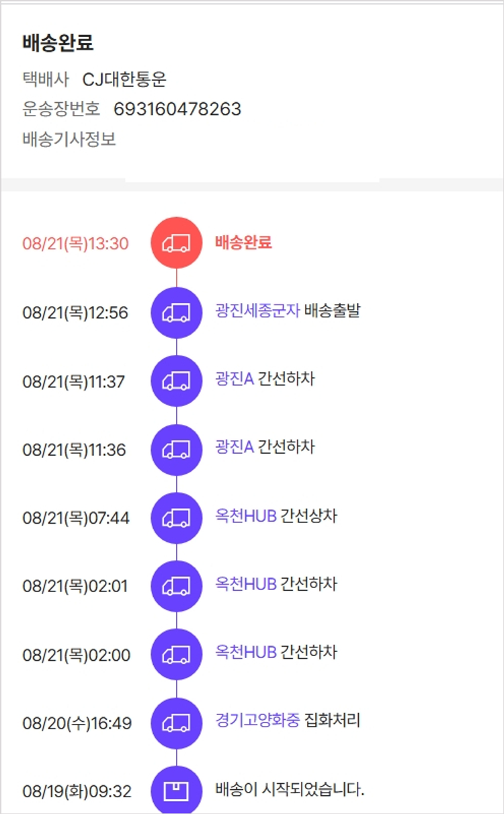The image size is (504, 814).
Task: Open 옥천HUB link at 02:01
Action: tap(246, 584)
